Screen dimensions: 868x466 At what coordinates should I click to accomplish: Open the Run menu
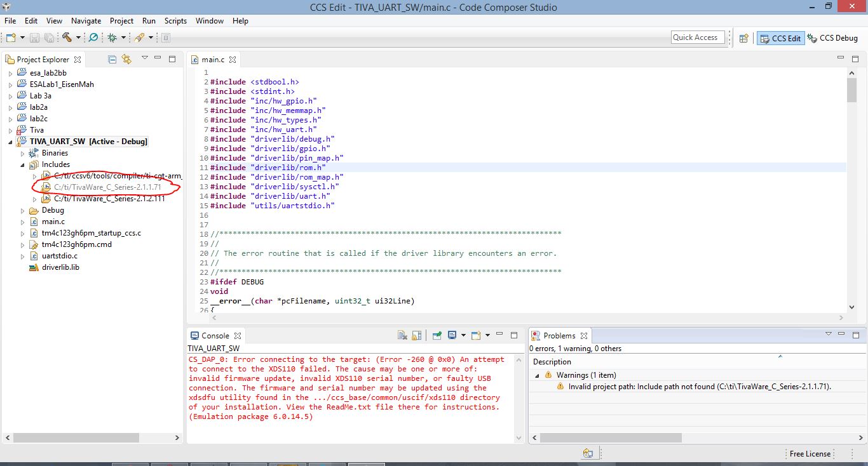coord(149,21)
